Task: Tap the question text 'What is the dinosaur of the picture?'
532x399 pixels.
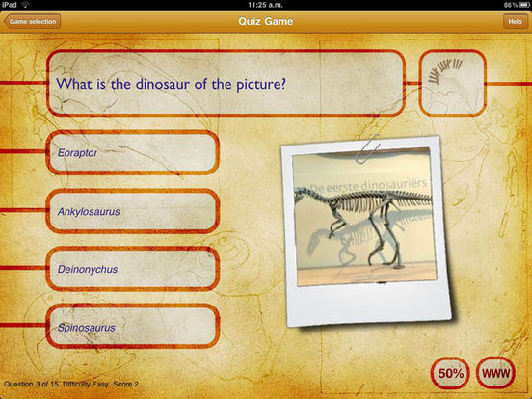Action: click(x=171, y=84)
